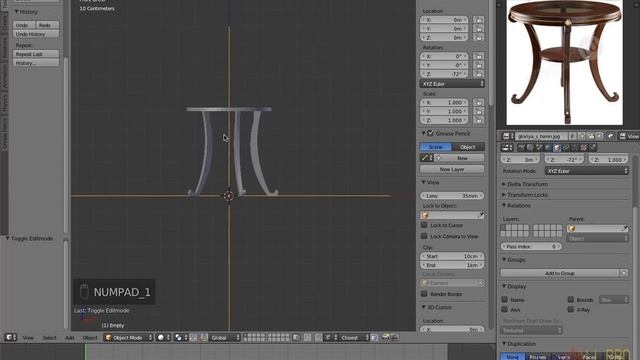This screenshot has height=360, width=640.
Task: Open the pivot point selector icon
Action: pos(181,338)
